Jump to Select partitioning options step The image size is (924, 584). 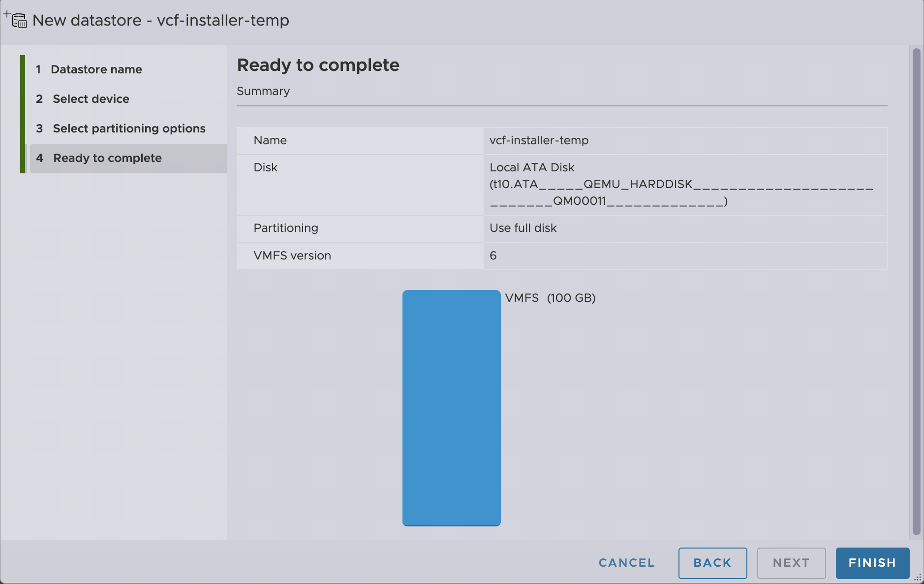(x=129, y=129)
